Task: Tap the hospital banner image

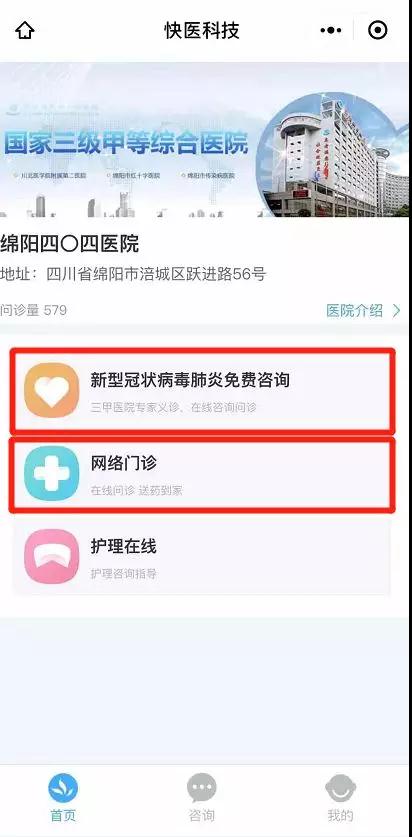Action: click(204, 140)
